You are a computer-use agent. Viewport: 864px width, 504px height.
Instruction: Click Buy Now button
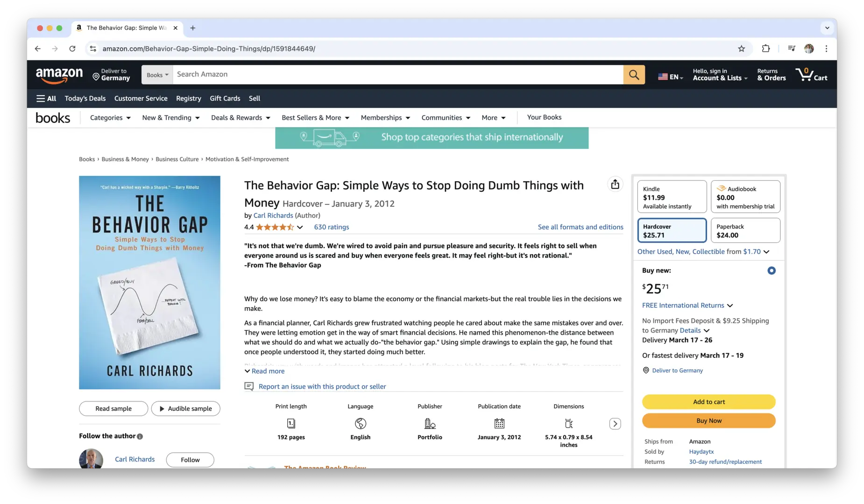[x=708, y=420]
